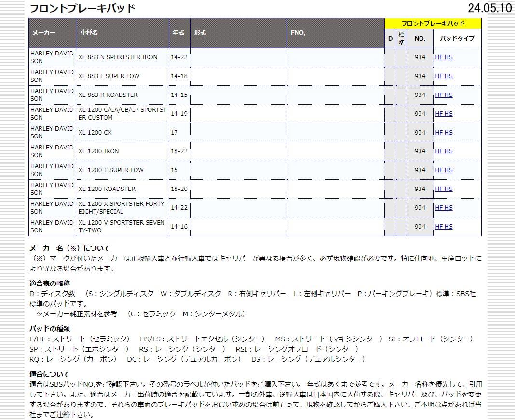Open HF HS link for XL 1200 IRON
This screenshot has height=420, width=515.
click(x=444, y=151)
